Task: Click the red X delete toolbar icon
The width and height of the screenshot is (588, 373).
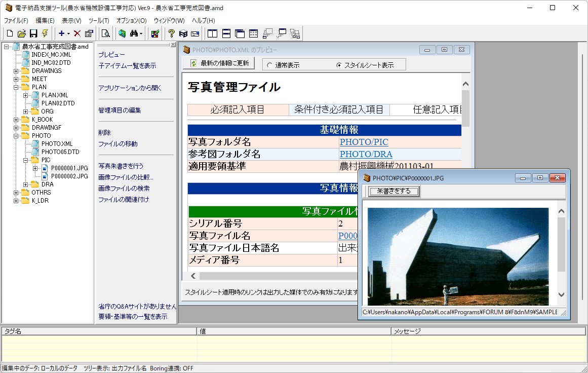Action: click(77, 33)
